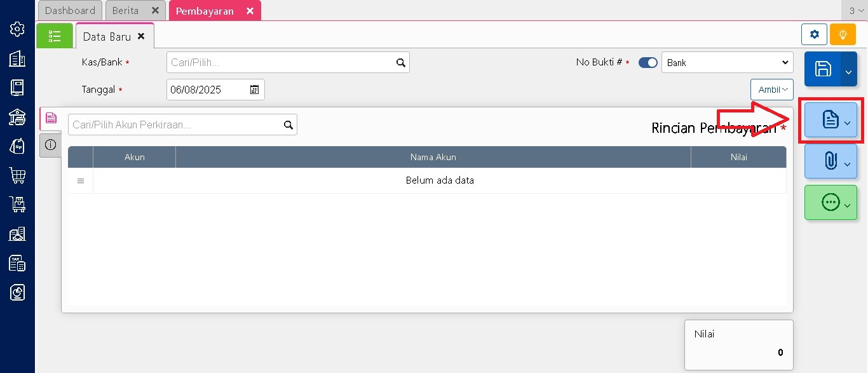Open the orange lightbulb tips button
The width and height of the screenshot is (868, 373).
843,34
